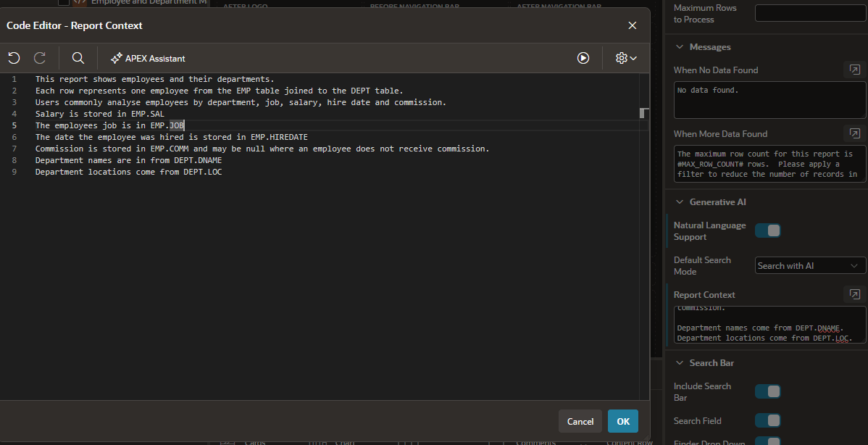Close the Code Editor dialog
This screenshot has width=868, height=445.
(633, 25)
